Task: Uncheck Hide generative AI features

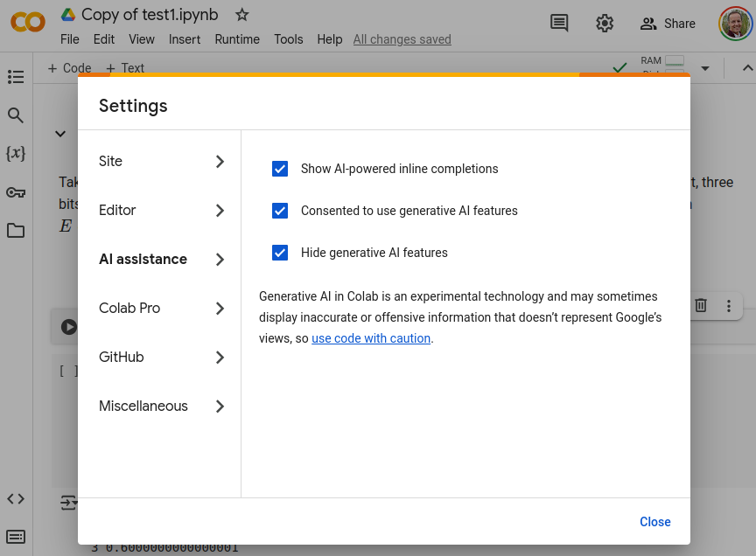Action: (280, 253)
